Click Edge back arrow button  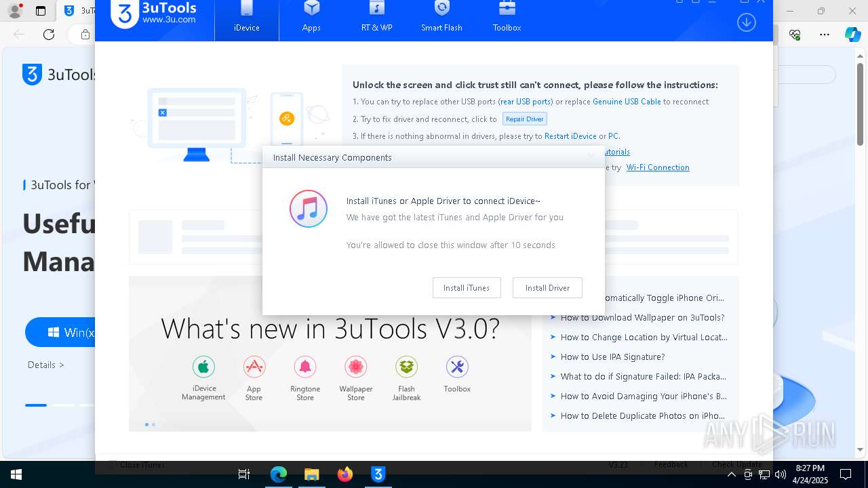(x=19, y=35)
